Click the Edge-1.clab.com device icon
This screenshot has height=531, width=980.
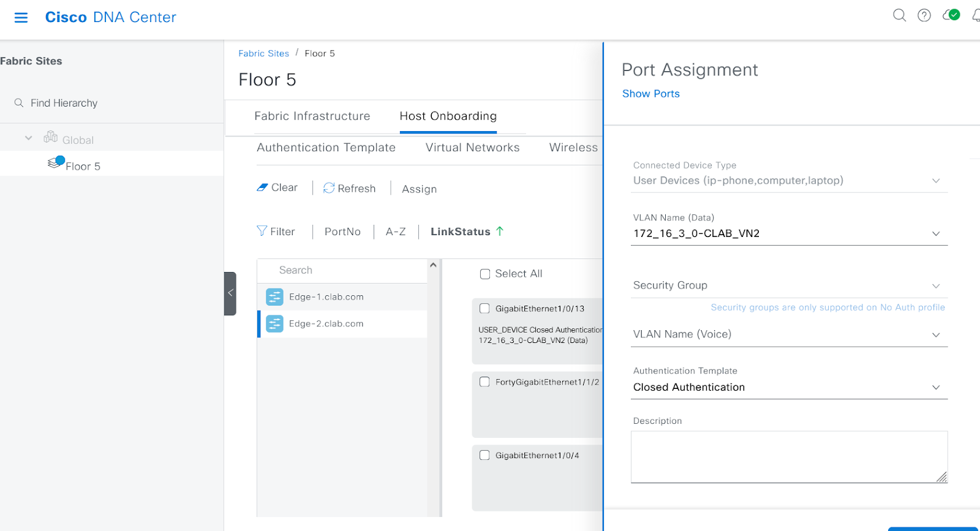[x=275, y=297]
